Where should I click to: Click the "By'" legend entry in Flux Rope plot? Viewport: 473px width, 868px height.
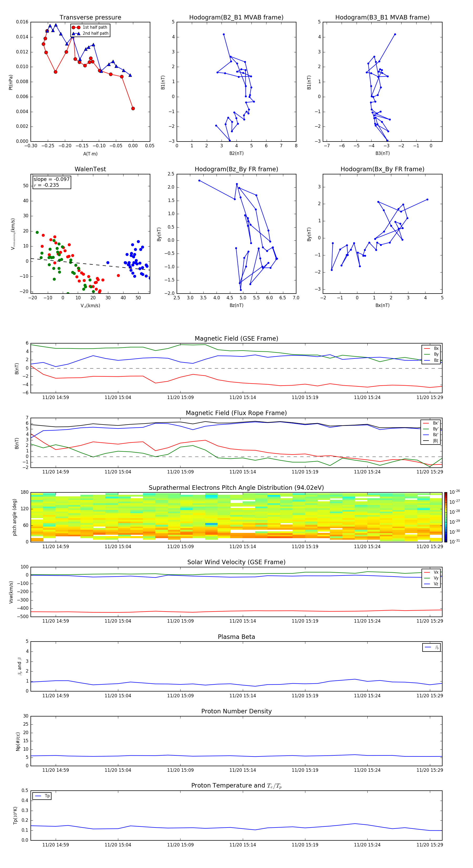point(431,429)
